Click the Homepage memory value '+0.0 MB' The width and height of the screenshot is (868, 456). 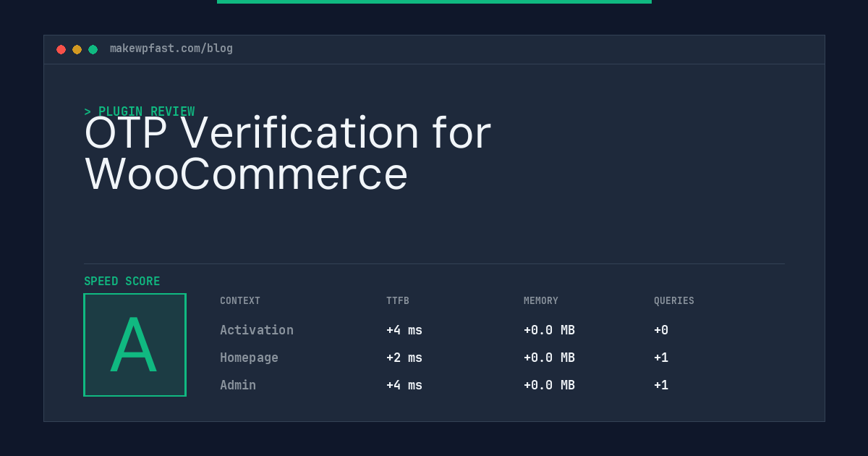[x=549, y=358]
